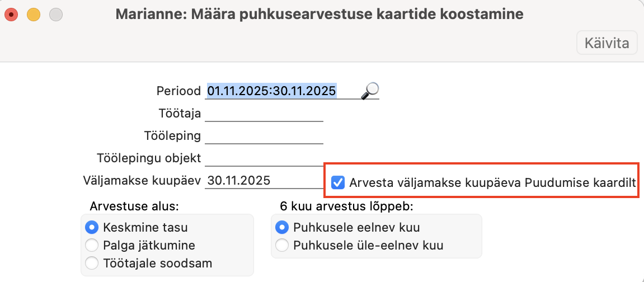Click the window title text

(319, 15)
